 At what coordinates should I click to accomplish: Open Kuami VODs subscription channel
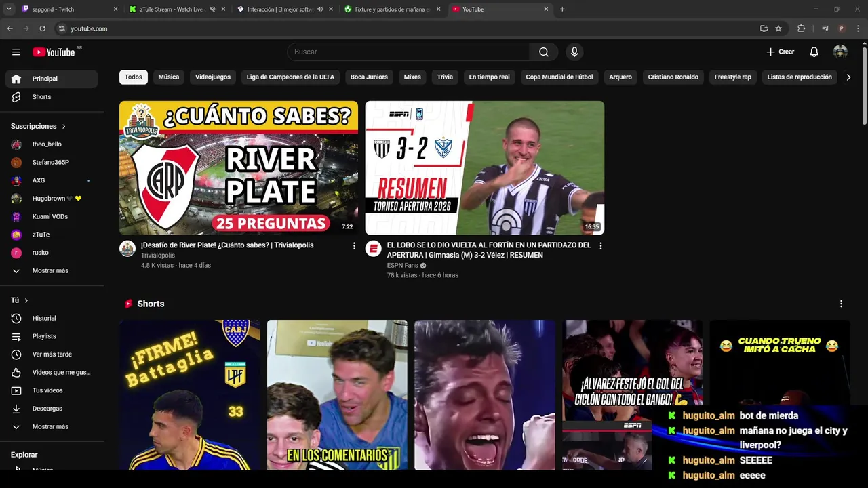[x=52, y=216]
